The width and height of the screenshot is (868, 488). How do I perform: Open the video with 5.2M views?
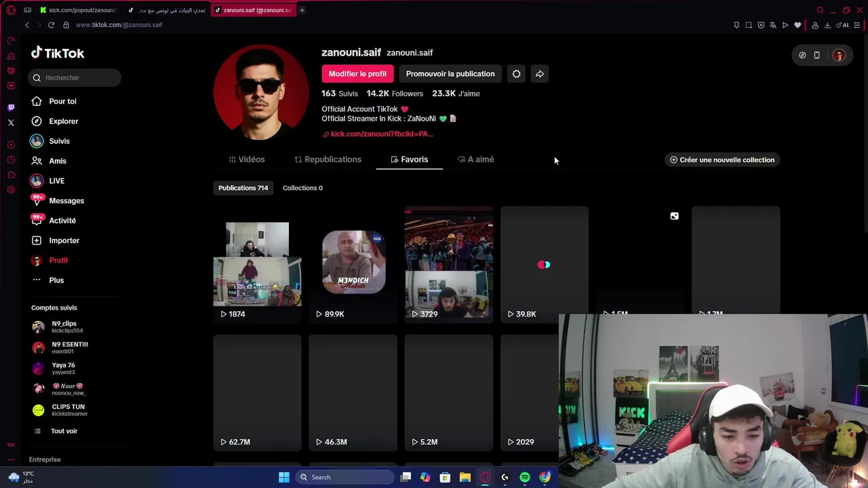click(448, 392)
